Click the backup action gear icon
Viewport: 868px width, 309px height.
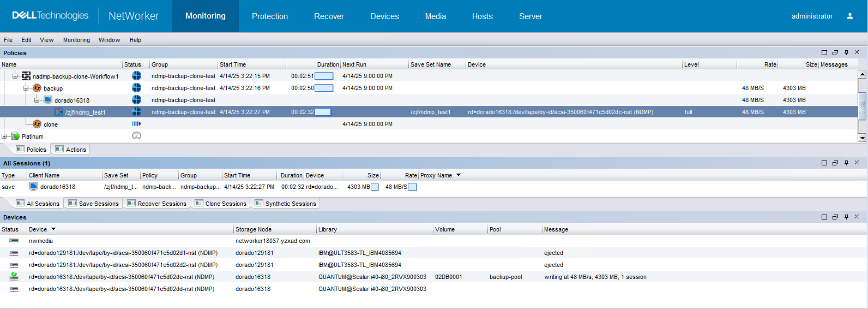37,88
